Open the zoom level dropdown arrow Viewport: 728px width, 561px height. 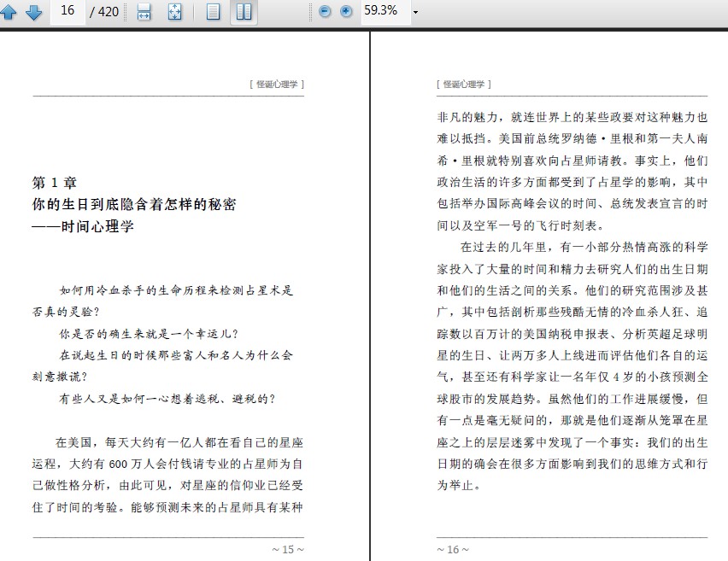pyautogui.click(x=415, y=12)
